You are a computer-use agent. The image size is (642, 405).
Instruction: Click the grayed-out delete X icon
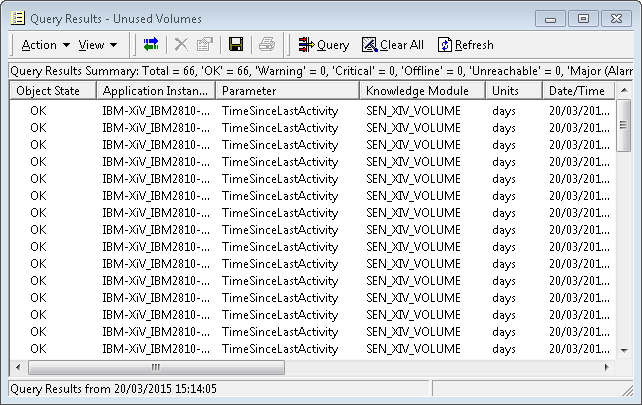[x=181, y=44]
